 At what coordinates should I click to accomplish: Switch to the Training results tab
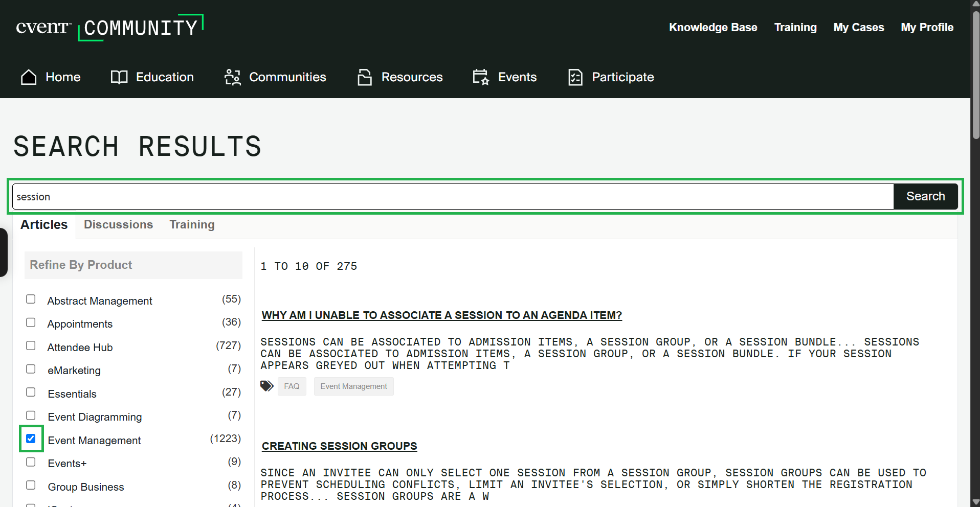192,224
